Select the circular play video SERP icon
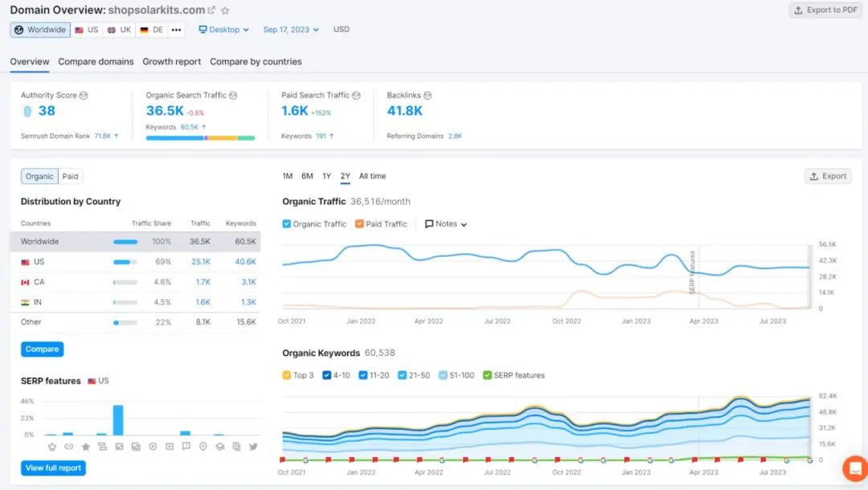 [x=153, y=447]
